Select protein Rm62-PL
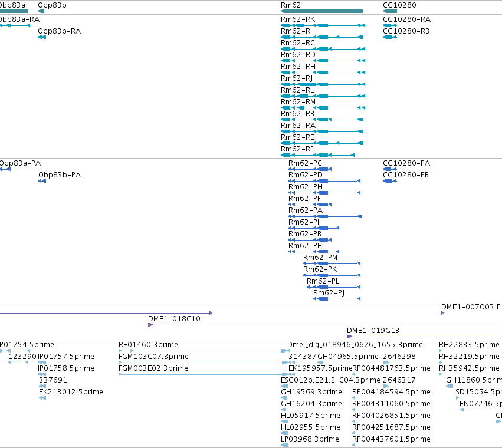This screenshot has width=502, height=448. click(334, 287)
